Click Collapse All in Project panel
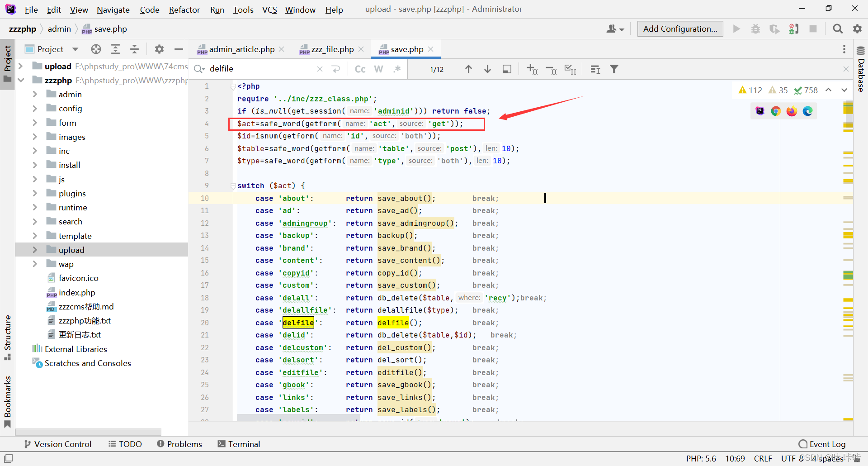The image size is (868, 466). [134, 49]
